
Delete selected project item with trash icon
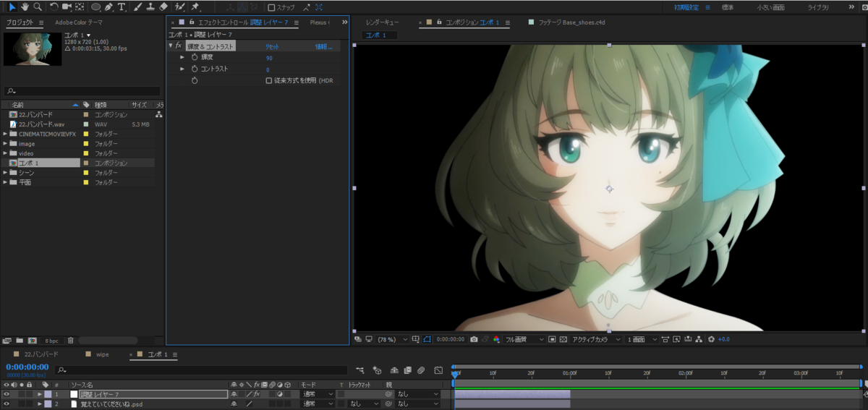[70, 340]
